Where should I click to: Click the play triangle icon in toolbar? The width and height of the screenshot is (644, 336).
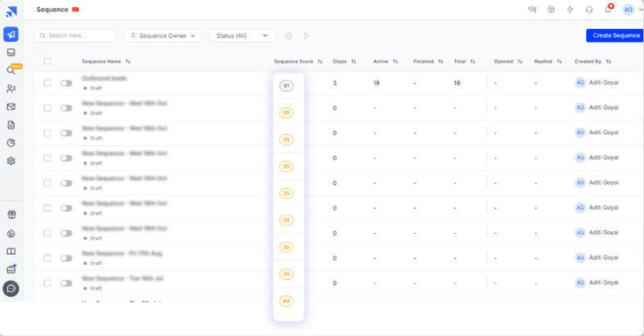click(x=307, y=35)
